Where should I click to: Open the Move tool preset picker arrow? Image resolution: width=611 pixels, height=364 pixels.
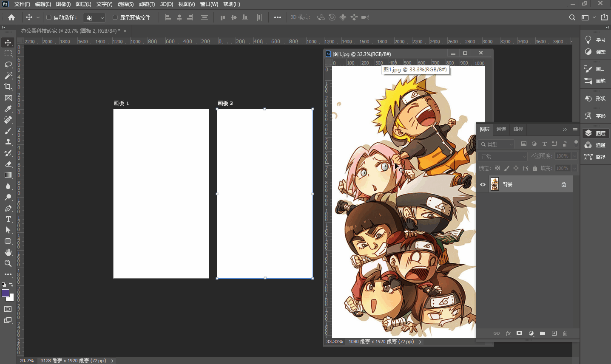tap(38, 17)
